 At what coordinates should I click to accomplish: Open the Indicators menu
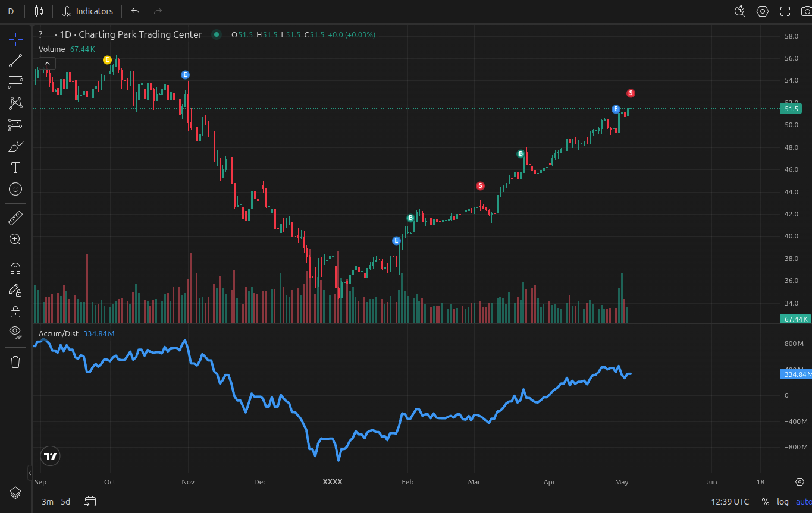[87, 11]
